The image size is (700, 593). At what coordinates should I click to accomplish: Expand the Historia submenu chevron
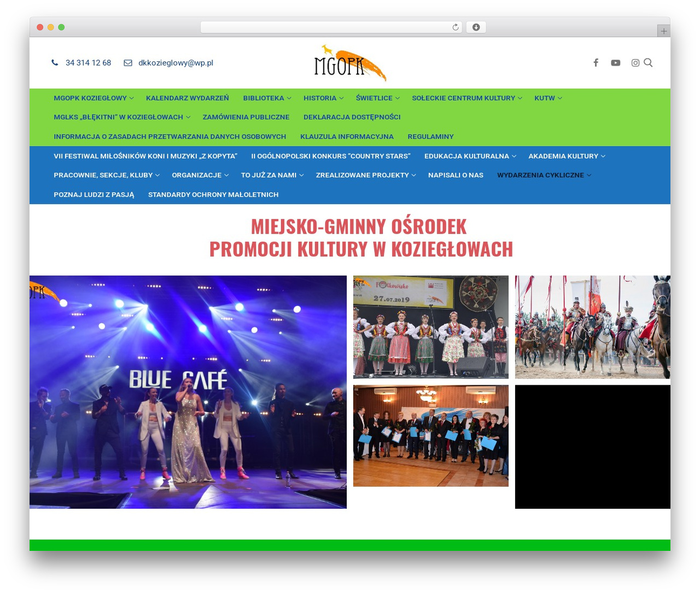click(341, 98)
